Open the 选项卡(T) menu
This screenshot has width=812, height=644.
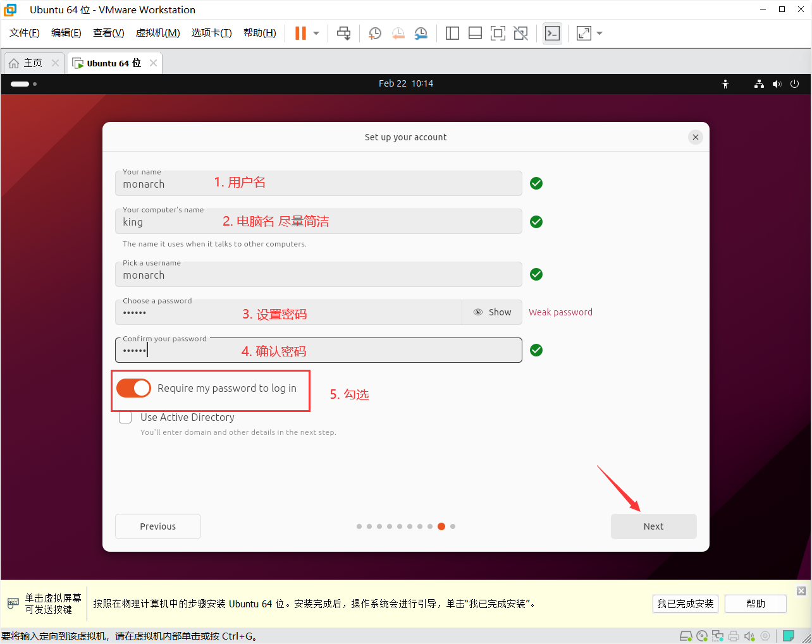(x=212, y=33)
